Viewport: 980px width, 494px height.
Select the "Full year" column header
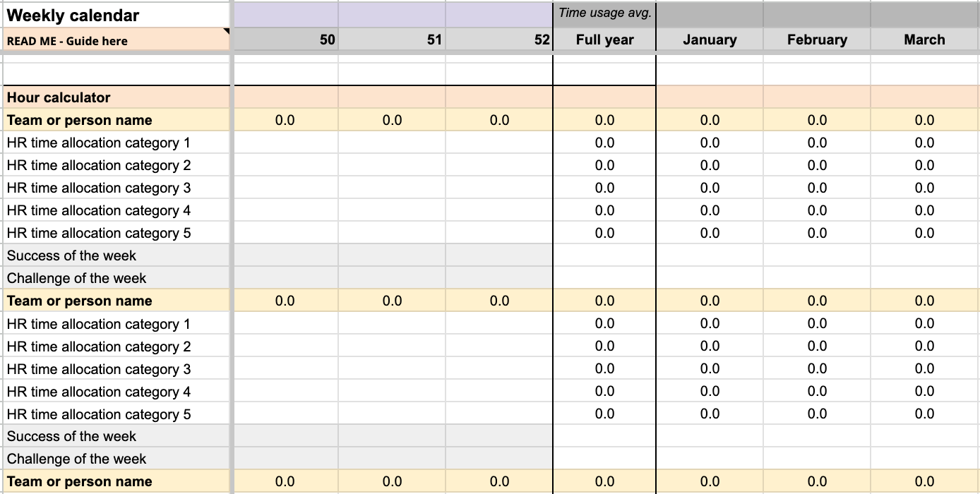pos(604,40)
